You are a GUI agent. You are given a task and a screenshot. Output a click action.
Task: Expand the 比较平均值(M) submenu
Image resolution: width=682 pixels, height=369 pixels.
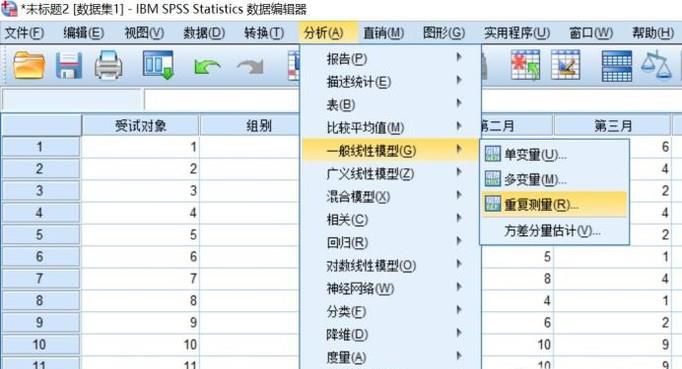tap(391, 127)
